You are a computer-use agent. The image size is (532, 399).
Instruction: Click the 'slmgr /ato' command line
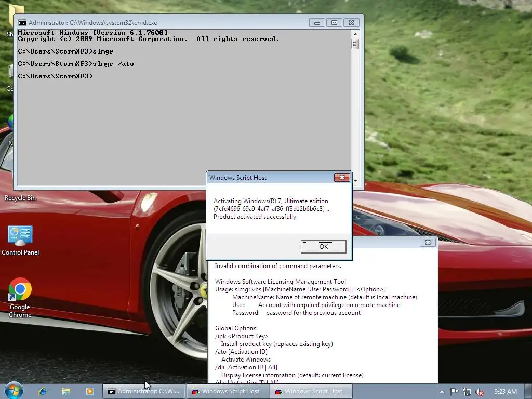tap(76, 64)
